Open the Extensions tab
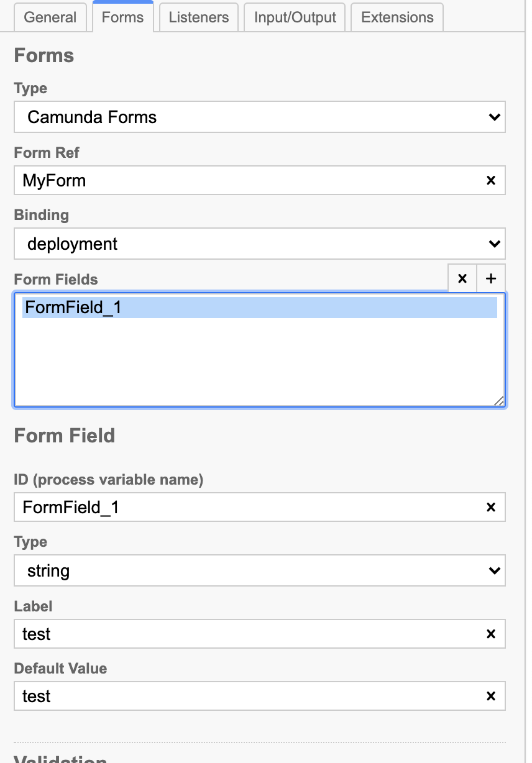Viewport: 532px width, 763px height. (397, 17)
